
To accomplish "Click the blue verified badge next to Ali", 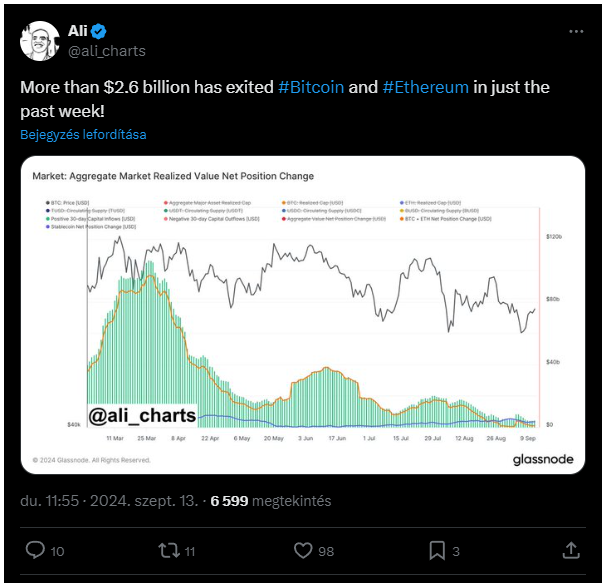I will tap(99, 31).
